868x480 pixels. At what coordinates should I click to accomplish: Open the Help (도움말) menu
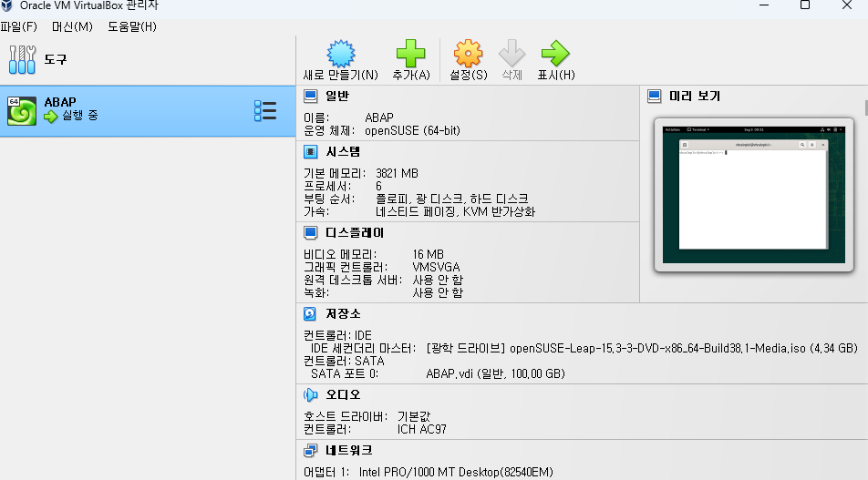coord(131,26)
